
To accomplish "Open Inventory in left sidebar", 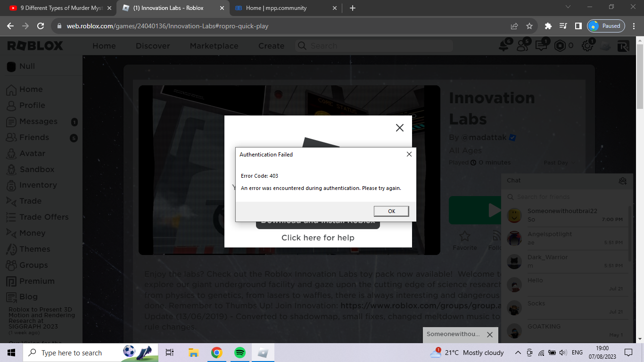I will tap(38, 185).
